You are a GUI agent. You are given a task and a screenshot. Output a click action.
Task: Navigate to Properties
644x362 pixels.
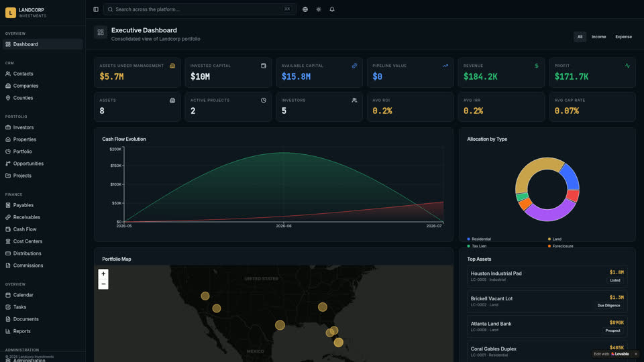pyautogui.click(x=43, y=139)
